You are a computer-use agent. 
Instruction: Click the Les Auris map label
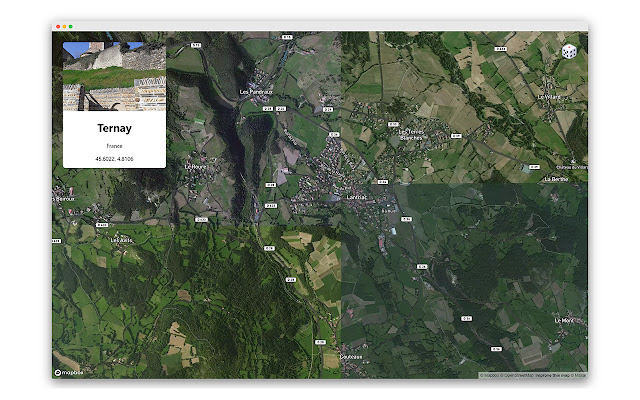[121, 240]
